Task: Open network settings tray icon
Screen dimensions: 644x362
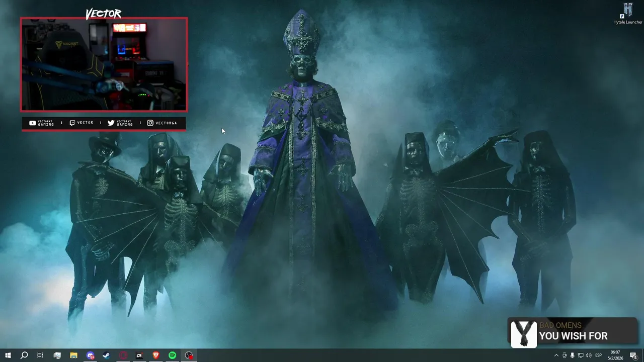Action: [580, 355]
